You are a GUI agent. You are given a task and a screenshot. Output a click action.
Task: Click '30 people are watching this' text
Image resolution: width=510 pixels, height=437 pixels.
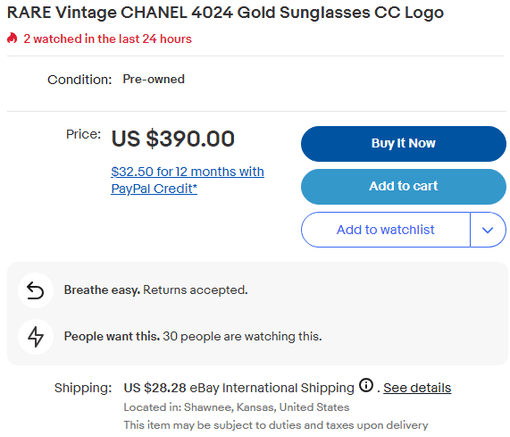242,336
